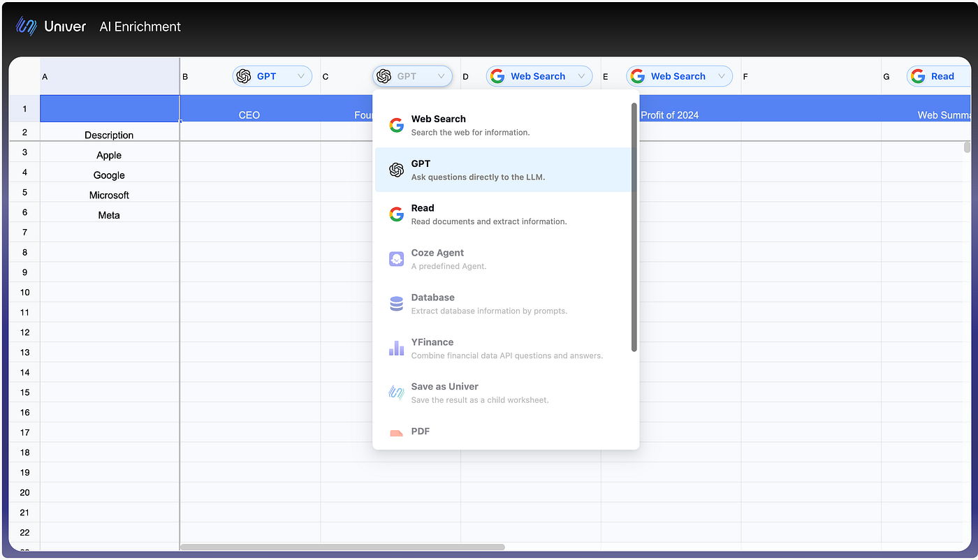Image resolution: width=978 pixels, height=560 pixels.
Task: Click the Web Summary header cell
Action: 926,109
